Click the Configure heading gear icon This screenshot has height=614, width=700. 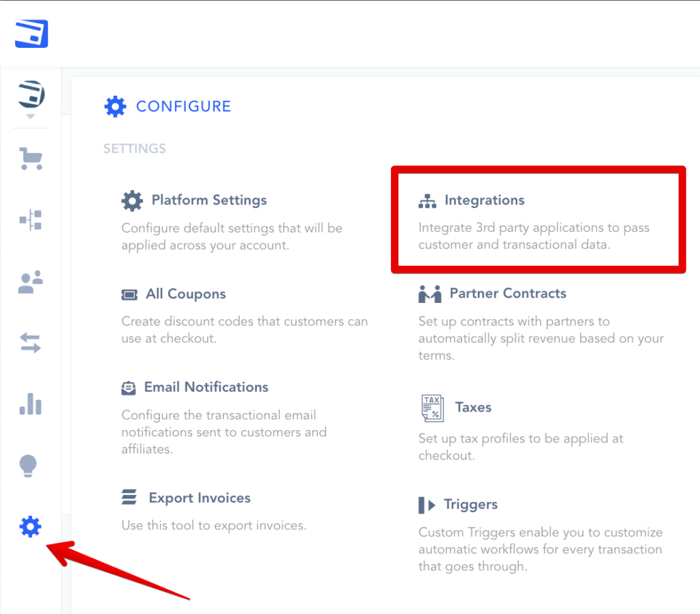[115, 107]
